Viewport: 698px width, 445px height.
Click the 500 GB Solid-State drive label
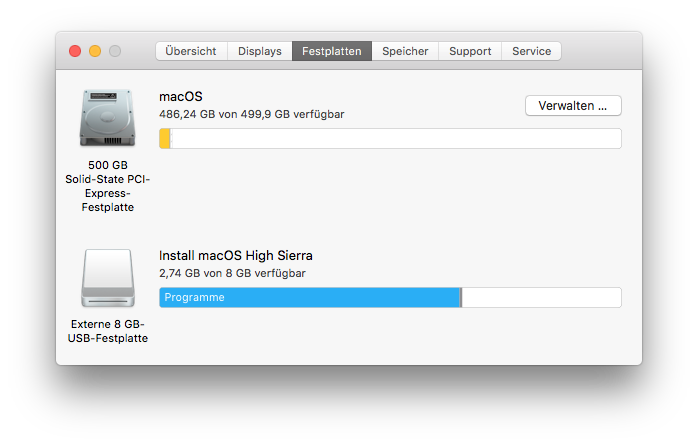tap(107, 186)
